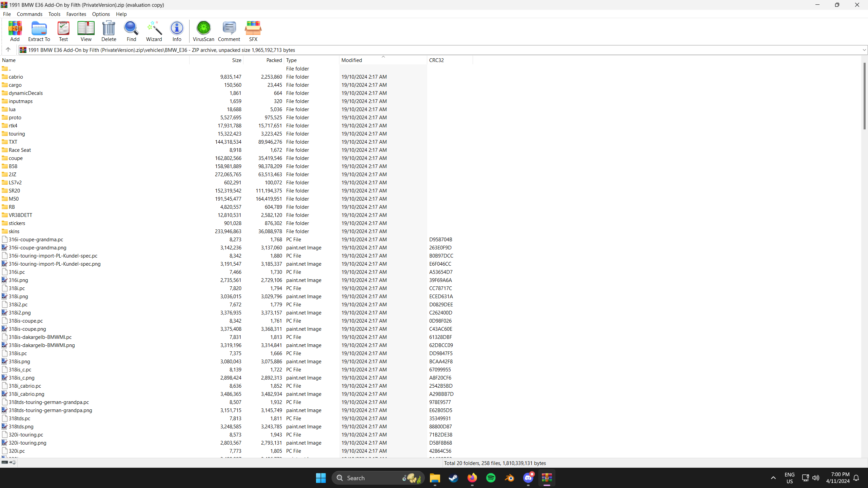Viewport: 868px width, 488px height.
Task: Open the Options menu
Action: [101, 14]
